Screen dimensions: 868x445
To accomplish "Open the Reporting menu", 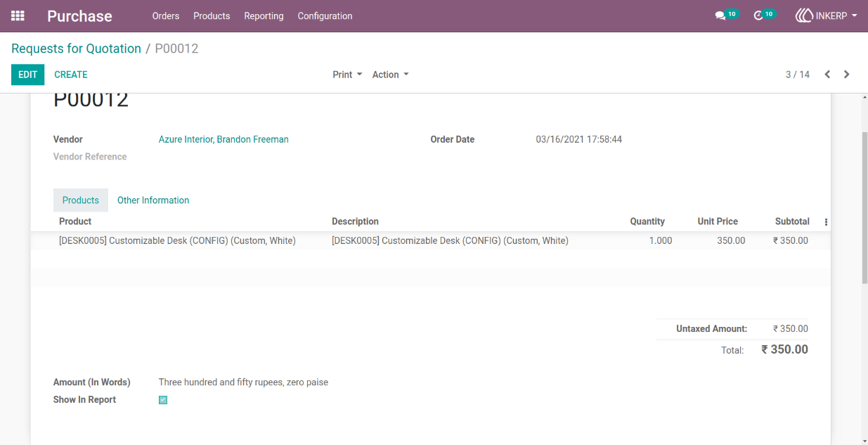I will point(264,15).
